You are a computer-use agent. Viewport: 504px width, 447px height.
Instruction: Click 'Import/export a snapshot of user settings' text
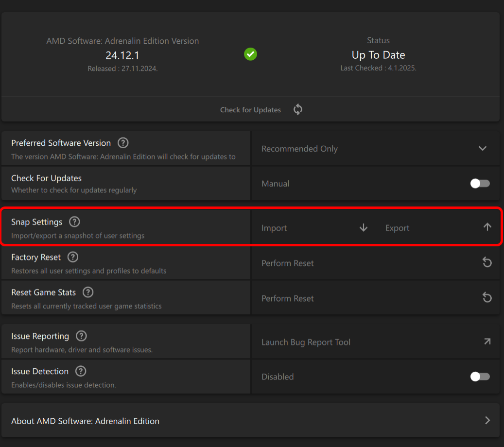[x=78, y=236]
